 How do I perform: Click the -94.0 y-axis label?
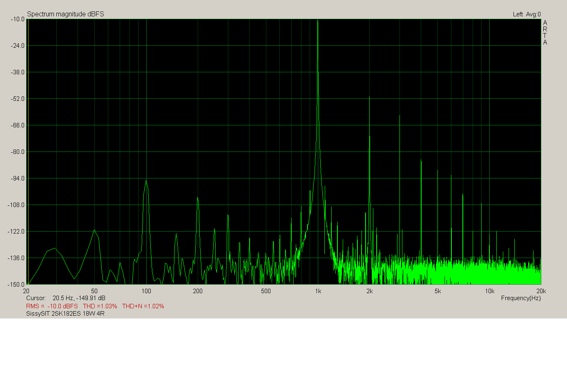17,178
